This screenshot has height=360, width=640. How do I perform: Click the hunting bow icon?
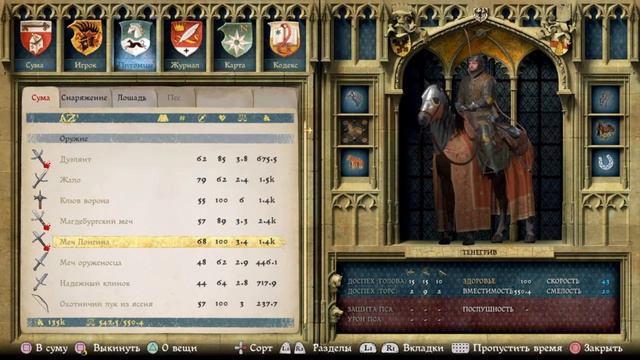click(x=40, y=303)
